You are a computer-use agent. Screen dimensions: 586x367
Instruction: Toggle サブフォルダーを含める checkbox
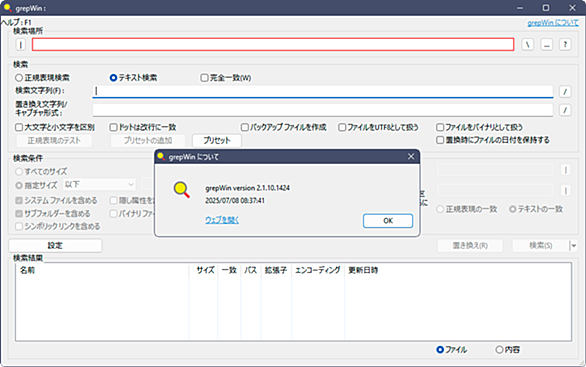[x=53, y=214]
